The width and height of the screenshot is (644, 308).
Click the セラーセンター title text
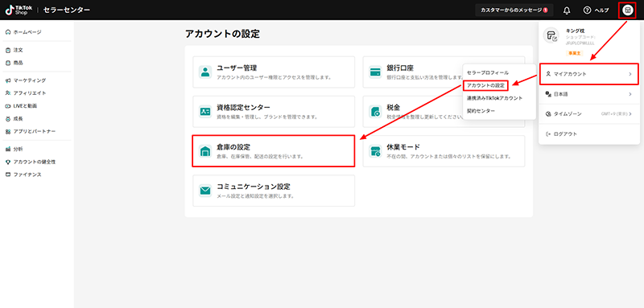[x=67, y=10]
